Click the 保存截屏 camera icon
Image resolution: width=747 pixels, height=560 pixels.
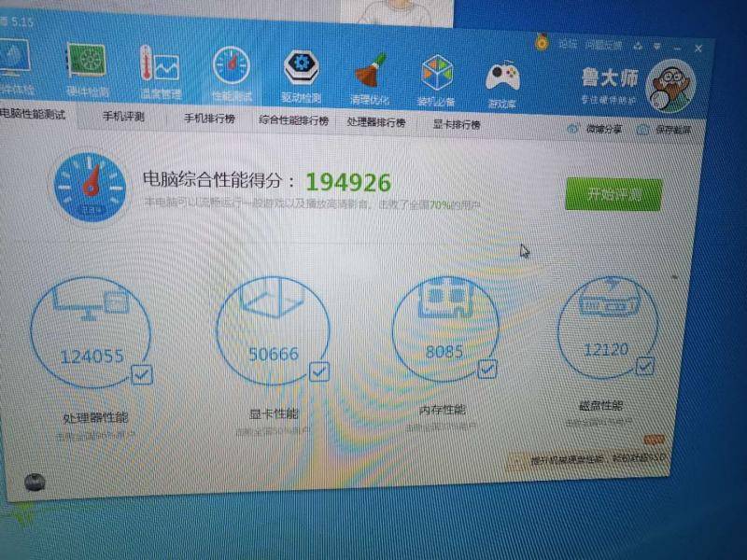point(642,130)
